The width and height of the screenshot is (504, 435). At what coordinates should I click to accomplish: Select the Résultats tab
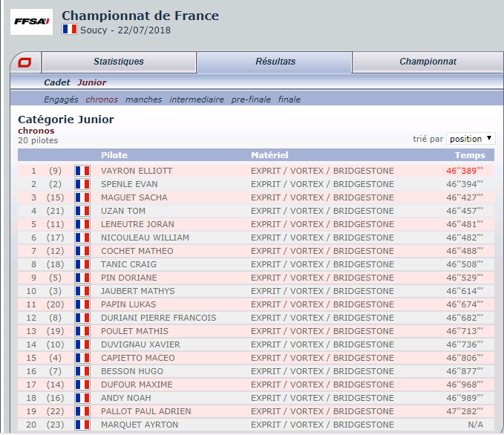(x=275, y=62)
